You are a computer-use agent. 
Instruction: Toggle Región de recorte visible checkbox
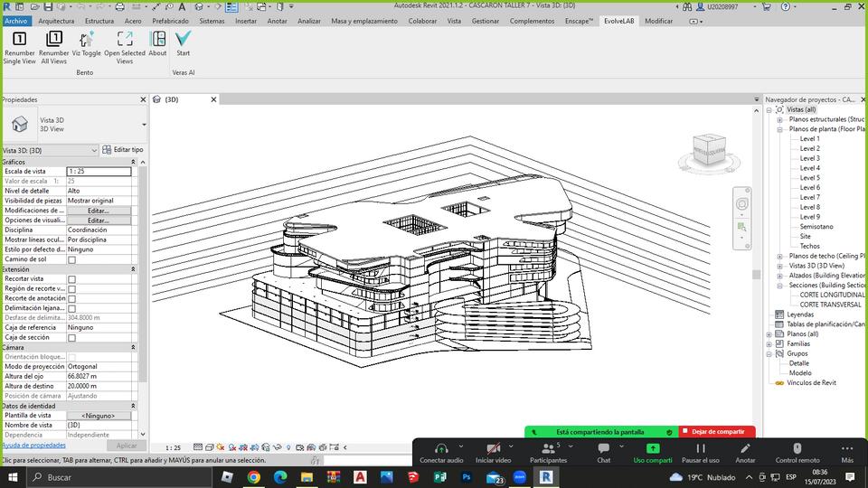click(x=72, y=289)
